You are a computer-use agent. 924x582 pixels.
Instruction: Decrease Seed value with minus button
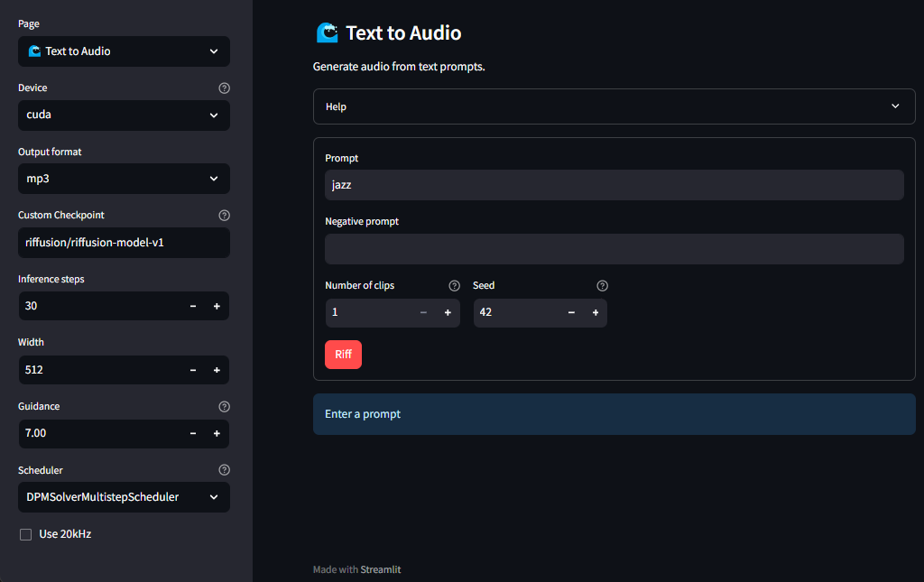pos(571,313)
